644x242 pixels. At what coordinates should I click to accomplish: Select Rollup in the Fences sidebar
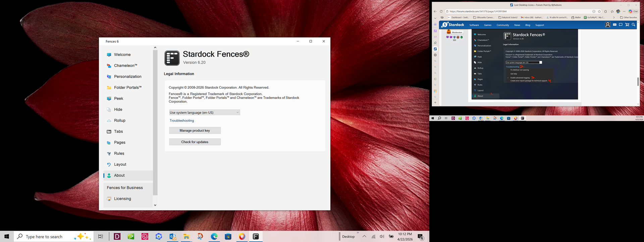click(x=128, y=120)
